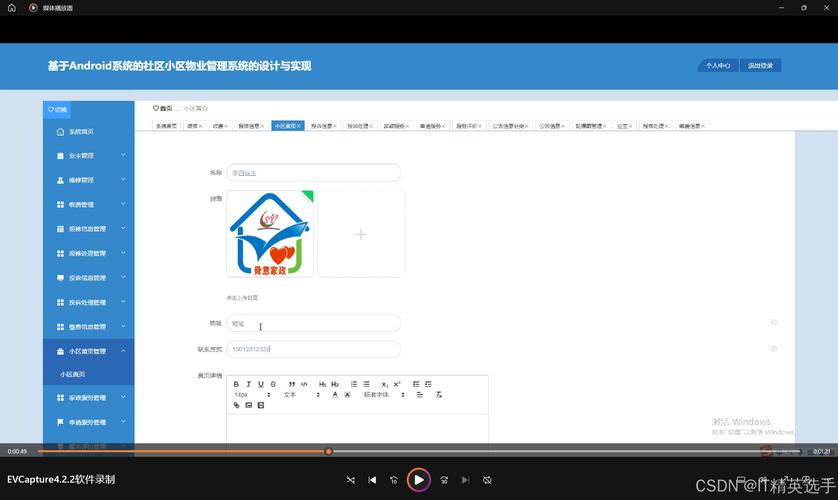The width and height of the screenshot is (838, 500).
Task: Click the 地址 address input field
Action: tap(314, 323)
